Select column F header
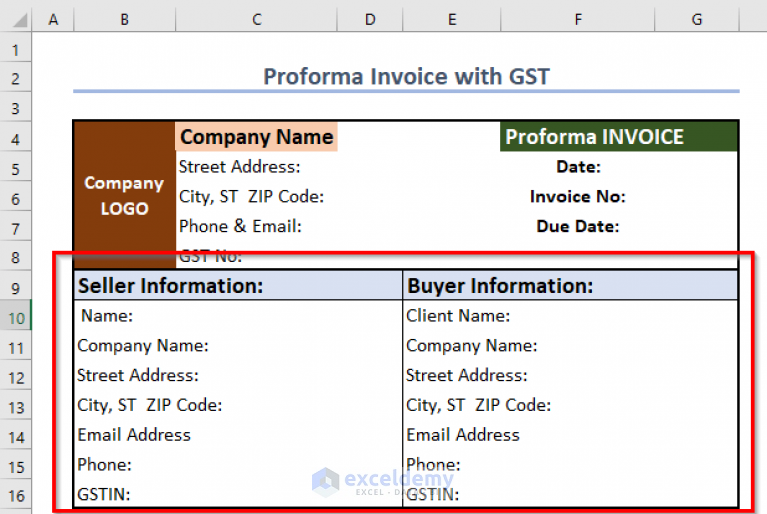Screen dimensions: 767x514 pyautogui.click(x=578, y=20)
